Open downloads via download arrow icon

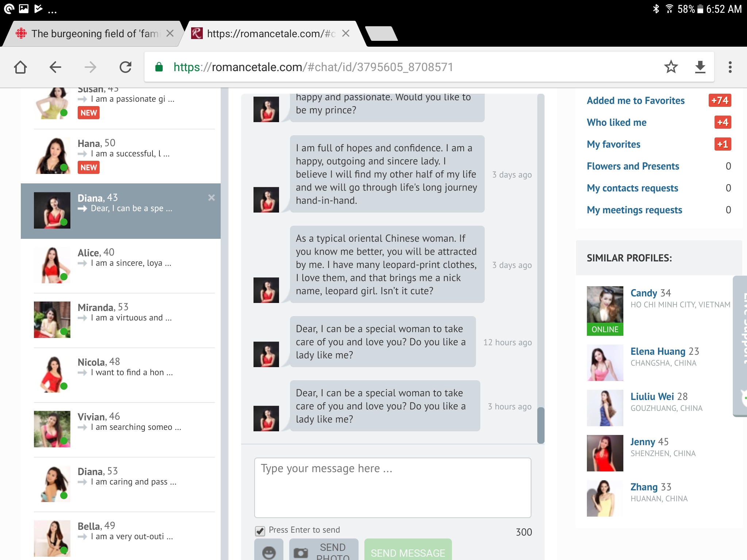coord(700,67)
